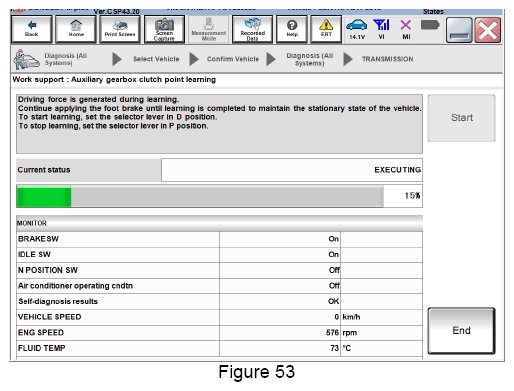
Task: Click the MONITOR section header
Action: [x=219, y=223]
